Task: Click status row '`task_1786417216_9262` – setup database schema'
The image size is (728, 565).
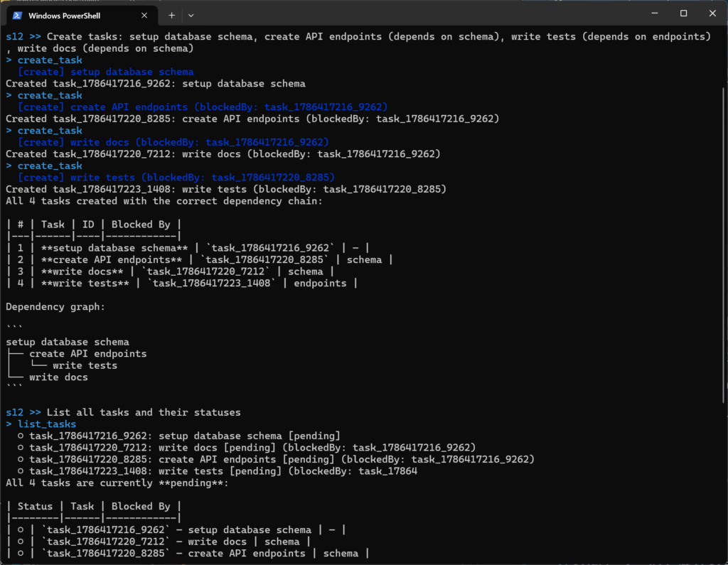Action: (x=176, y=530)
